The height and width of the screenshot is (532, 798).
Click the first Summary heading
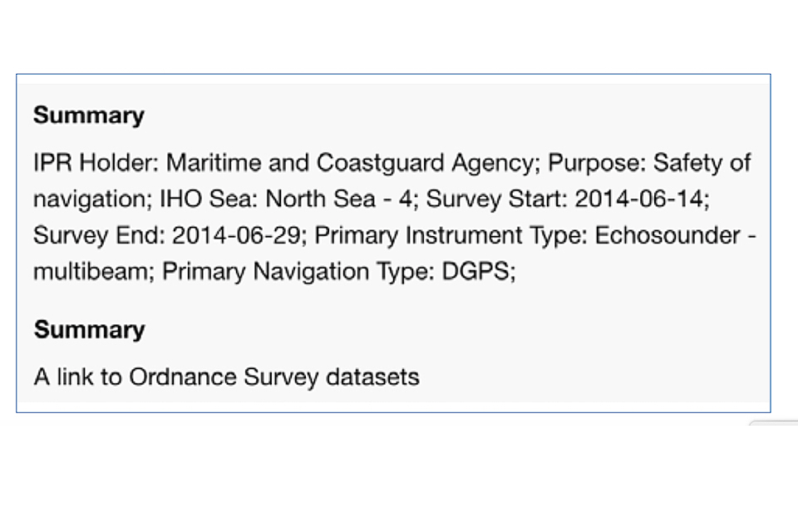pyautogui.click(x=89, y=116)
